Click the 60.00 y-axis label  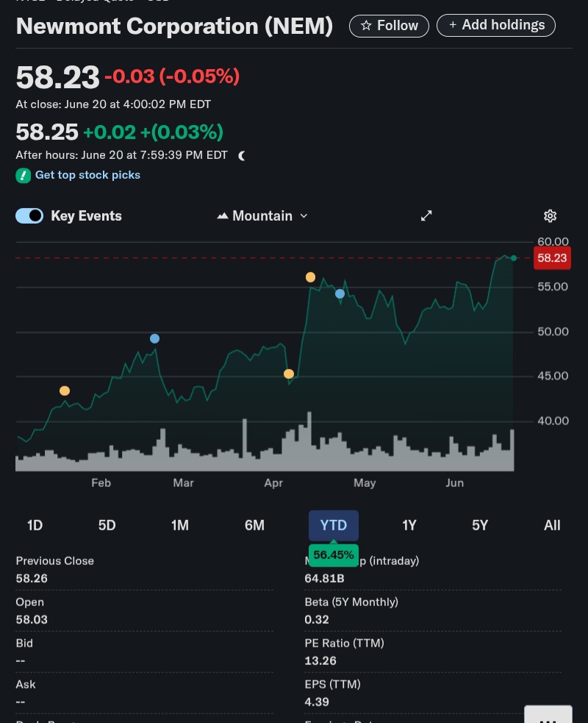[x=553, y=242]
